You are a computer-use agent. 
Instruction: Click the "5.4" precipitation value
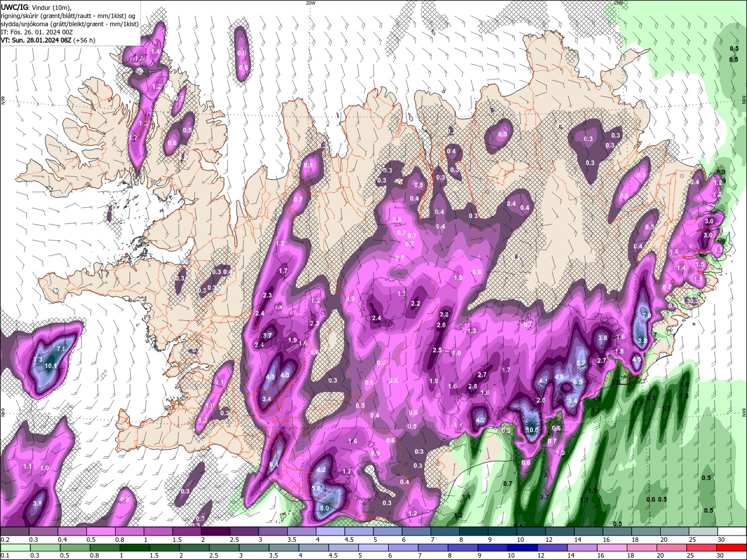pyautogui.click(x=573, y=401)
